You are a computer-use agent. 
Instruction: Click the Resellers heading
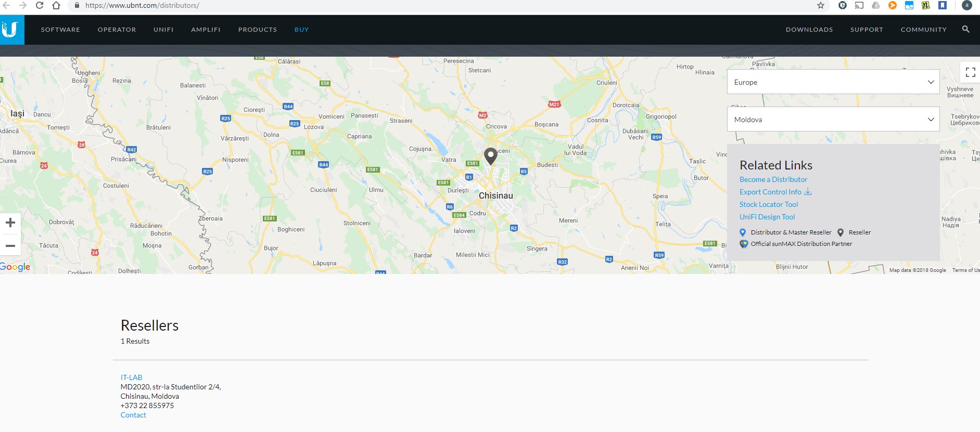point(149,325)
